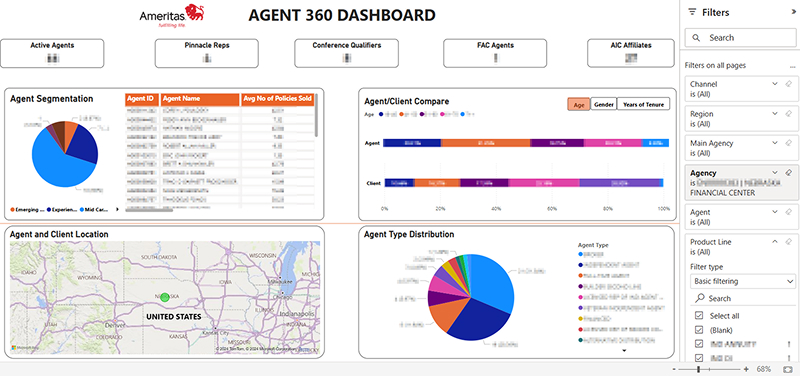Switch Agent/Client Compare to Years of Tenure
This screenshot has height=376, width=800.
tap(643, 104)
